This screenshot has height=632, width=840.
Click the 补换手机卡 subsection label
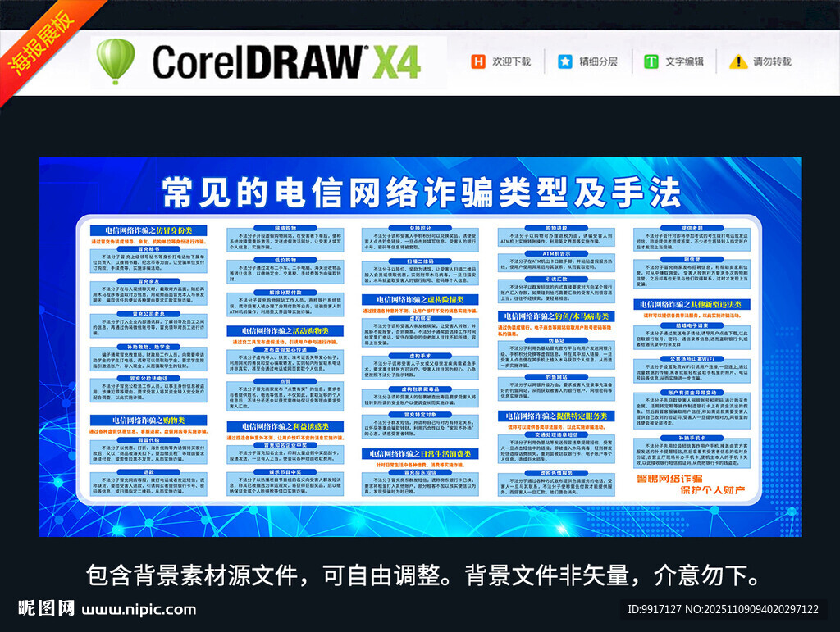point(692,438)
